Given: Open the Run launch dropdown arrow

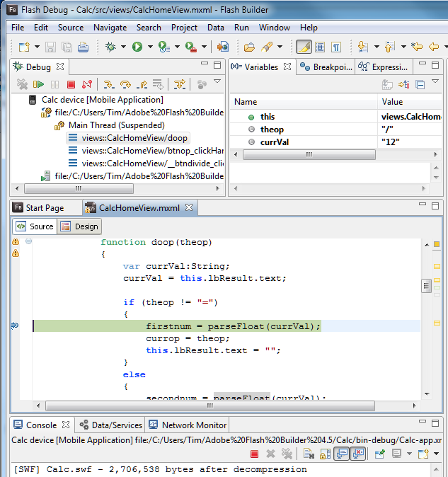Looking at the screenshot, I should [150, 47].
